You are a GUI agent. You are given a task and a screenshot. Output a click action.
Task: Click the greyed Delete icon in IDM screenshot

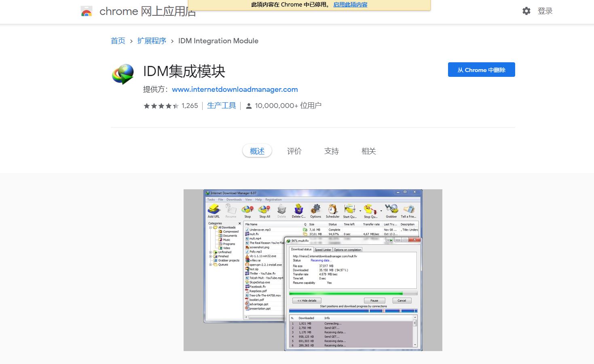(x=281, y=209)
